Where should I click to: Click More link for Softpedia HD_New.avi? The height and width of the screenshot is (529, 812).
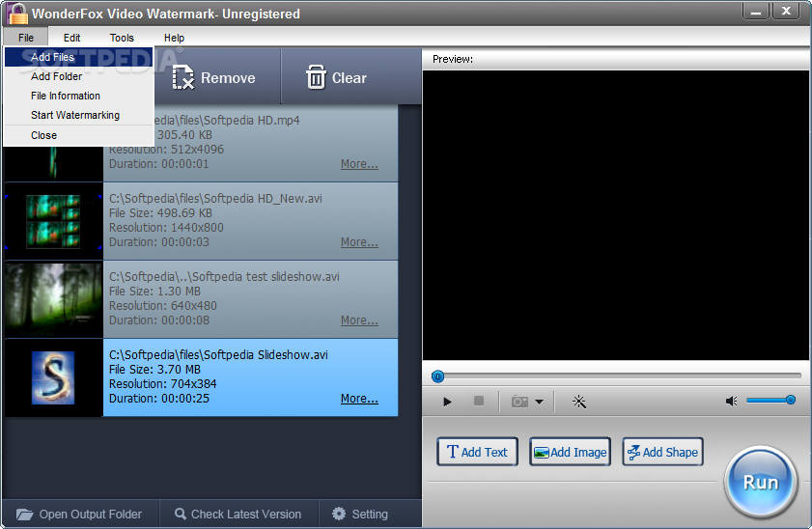click(x=359, y=242)
